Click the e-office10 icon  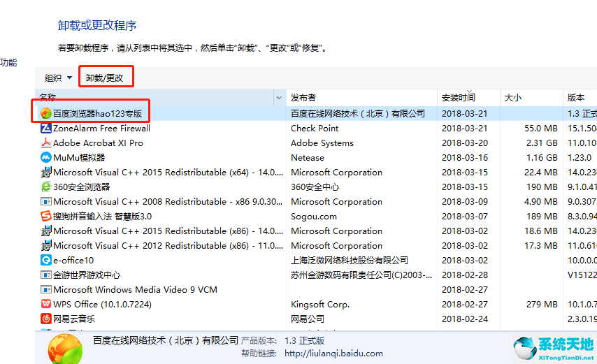(x=45, y=260)
